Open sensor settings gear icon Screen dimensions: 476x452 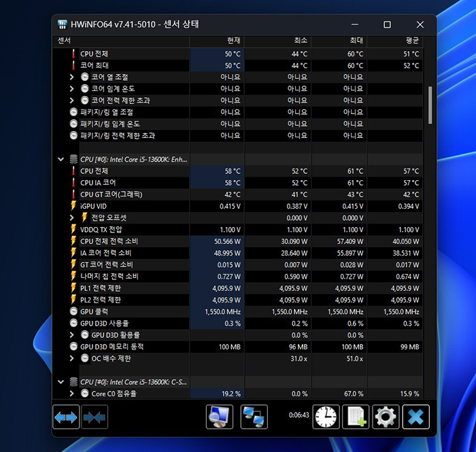386,417
